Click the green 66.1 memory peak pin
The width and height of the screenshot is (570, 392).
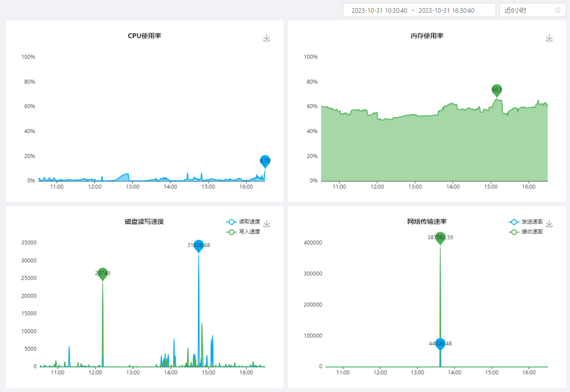(497, 89)
